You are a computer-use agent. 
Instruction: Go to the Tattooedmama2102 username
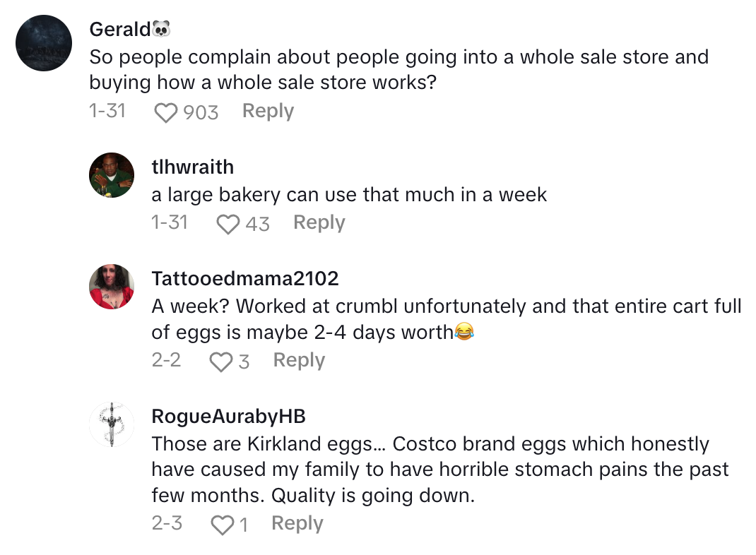[245, 278]
